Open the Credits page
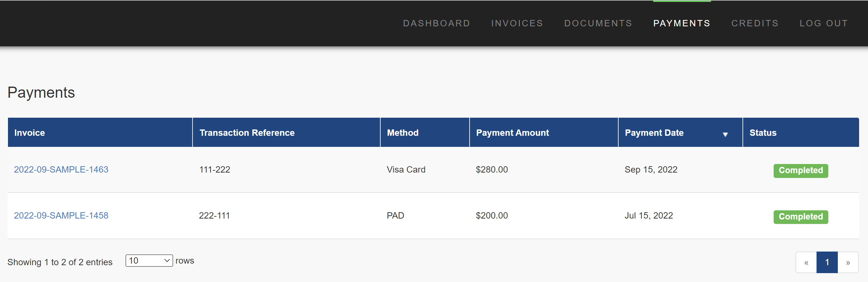This screenshot has width=868, height=282. (x=755, y=23)
